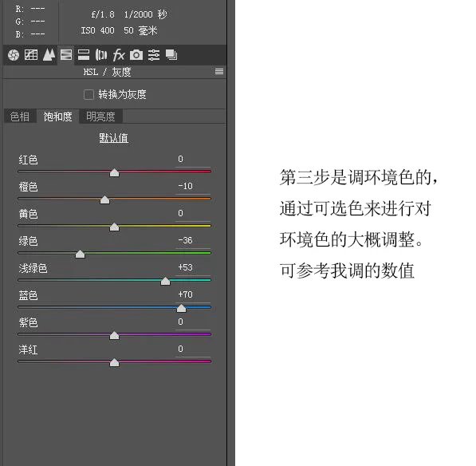Open the Split Toning panel icon
Image resolution: width=476 pixels, height=466 pixels.
(83, 55)
